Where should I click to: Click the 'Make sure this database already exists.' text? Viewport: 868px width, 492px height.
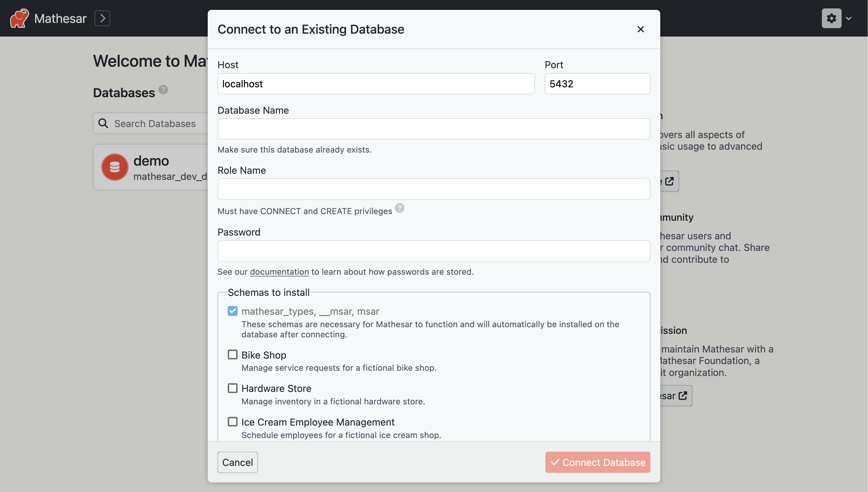click(x=295, y=150)
